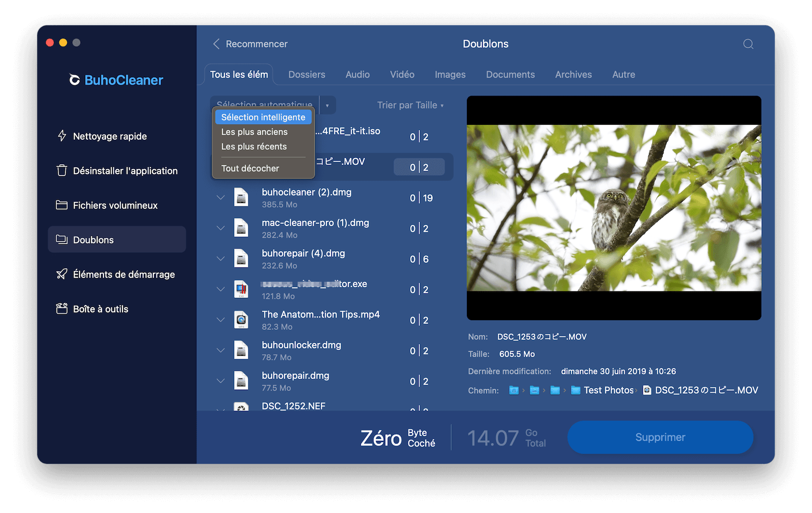
Task: Switch to the Vidéo tab
Action: point(402,75)
